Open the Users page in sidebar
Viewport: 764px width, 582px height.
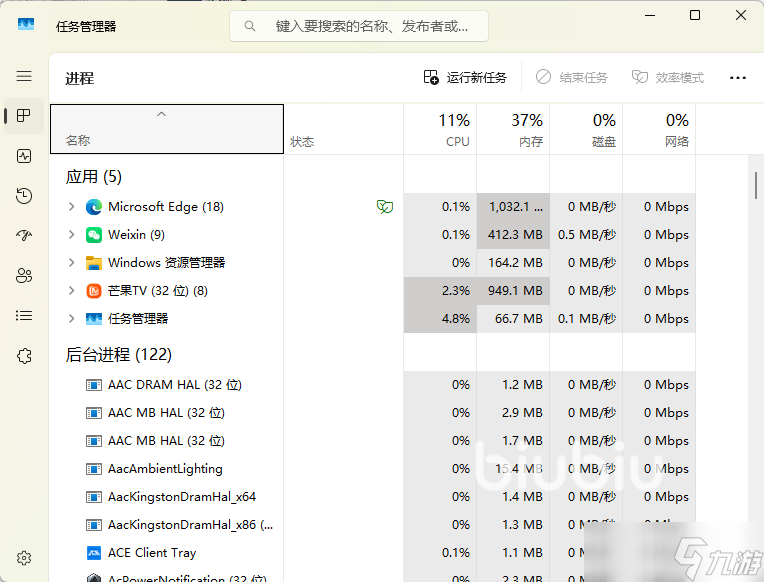24,276
